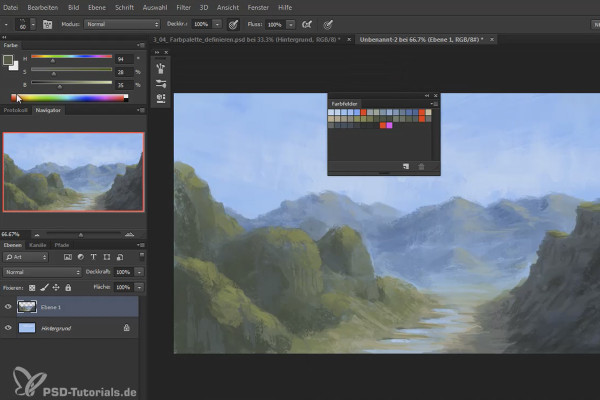The image size is (600, 400).
Task: Switch to 3_04_Farbpalette_definieren.psd document tab
Action: click(x=247, y=39)
